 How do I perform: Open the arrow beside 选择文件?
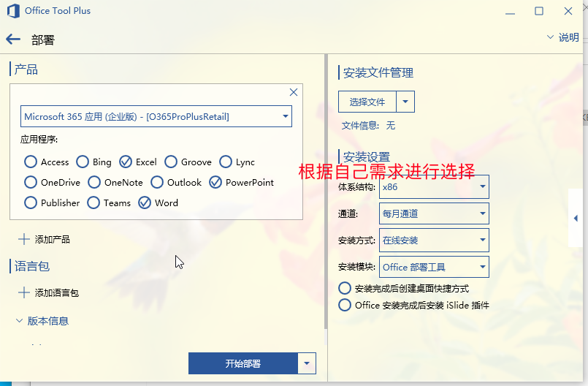(405, 102)
